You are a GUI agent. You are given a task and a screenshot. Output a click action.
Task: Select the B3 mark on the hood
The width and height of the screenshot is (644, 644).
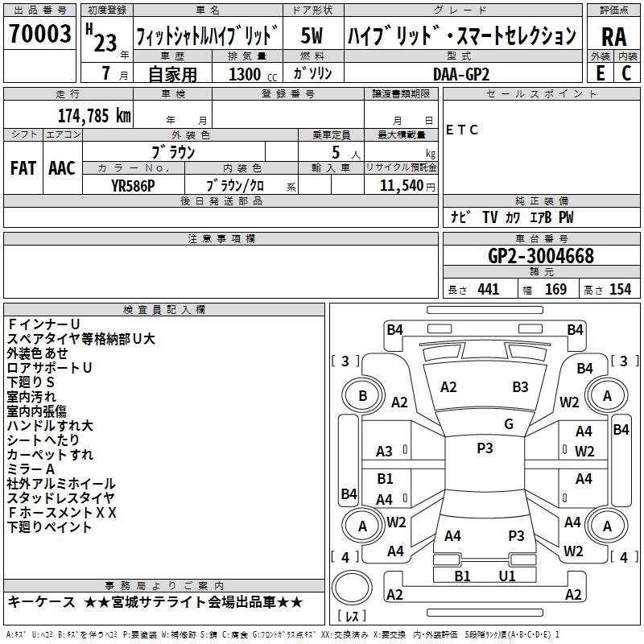point(520,387)
